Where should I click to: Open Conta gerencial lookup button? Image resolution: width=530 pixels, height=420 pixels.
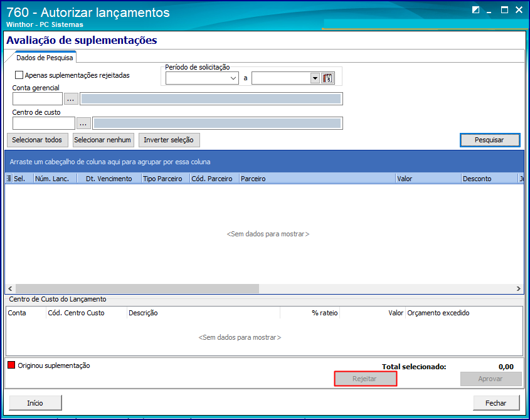pyautogui.click(x=71, y=99)
